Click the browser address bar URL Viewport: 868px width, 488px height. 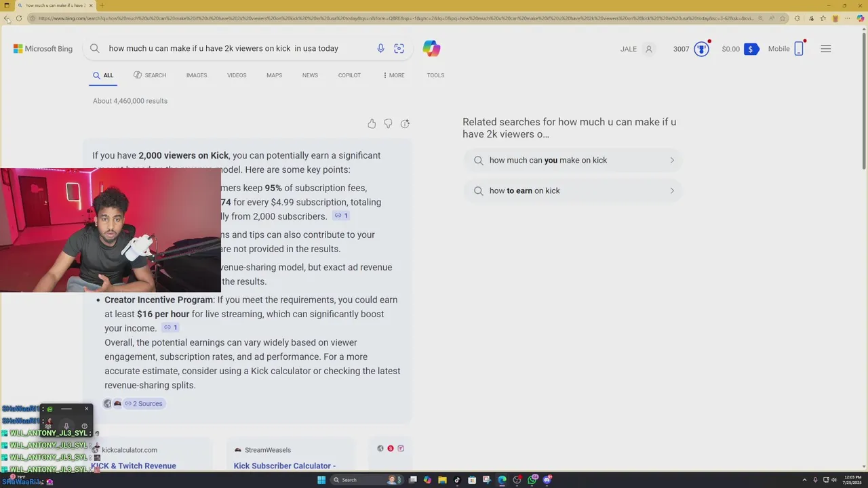click(397, 18)
